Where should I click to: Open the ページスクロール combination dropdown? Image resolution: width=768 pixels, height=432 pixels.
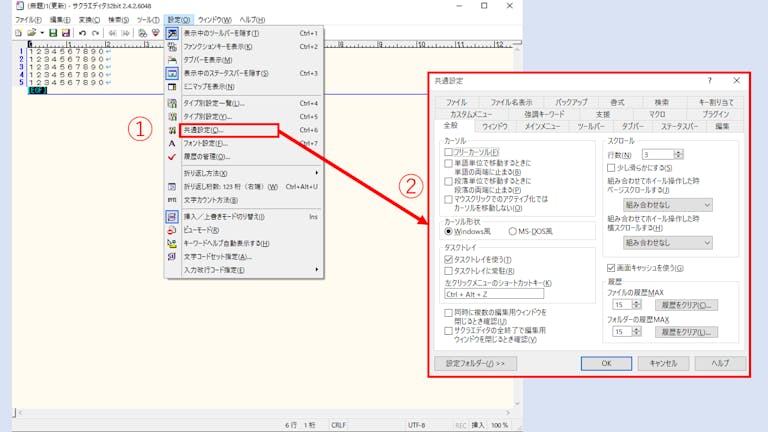click(x=668, y=205)
